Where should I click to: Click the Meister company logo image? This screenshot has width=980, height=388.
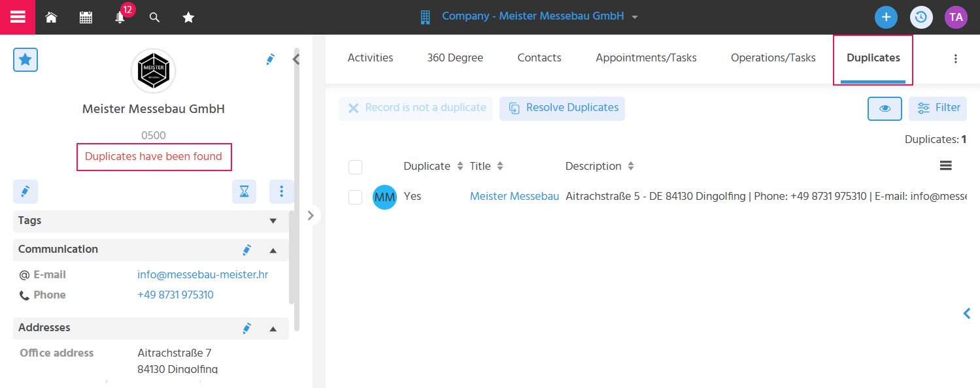(153, 71)
